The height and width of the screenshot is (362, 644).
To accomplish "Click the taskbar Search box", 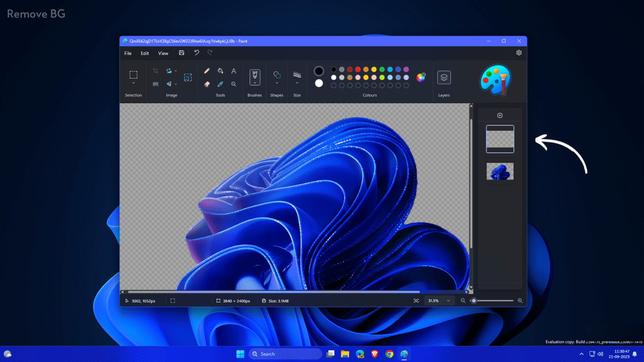I will 286,354.
